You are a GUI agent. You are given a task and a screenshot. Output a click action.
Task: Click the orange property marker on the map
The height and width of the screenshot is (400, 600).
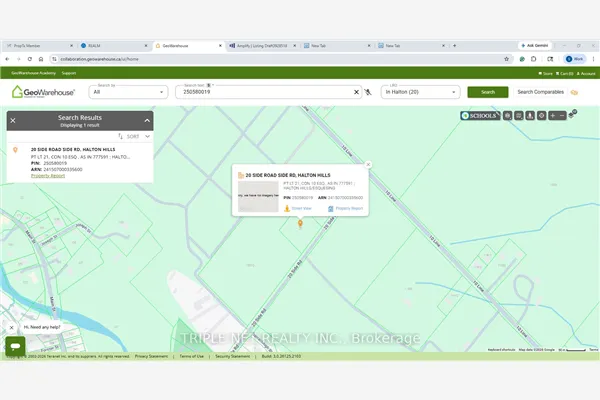tap(300, 224)
